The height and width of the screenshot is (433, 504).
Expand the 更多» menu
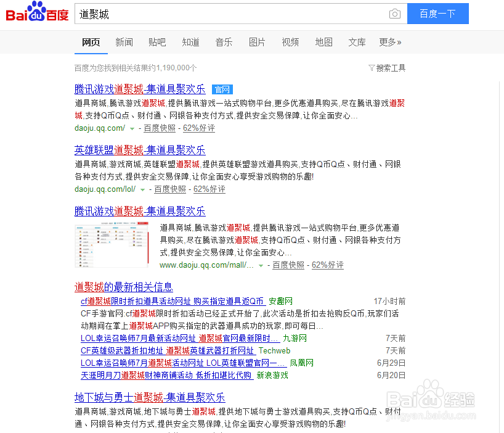tap(390, 42)
